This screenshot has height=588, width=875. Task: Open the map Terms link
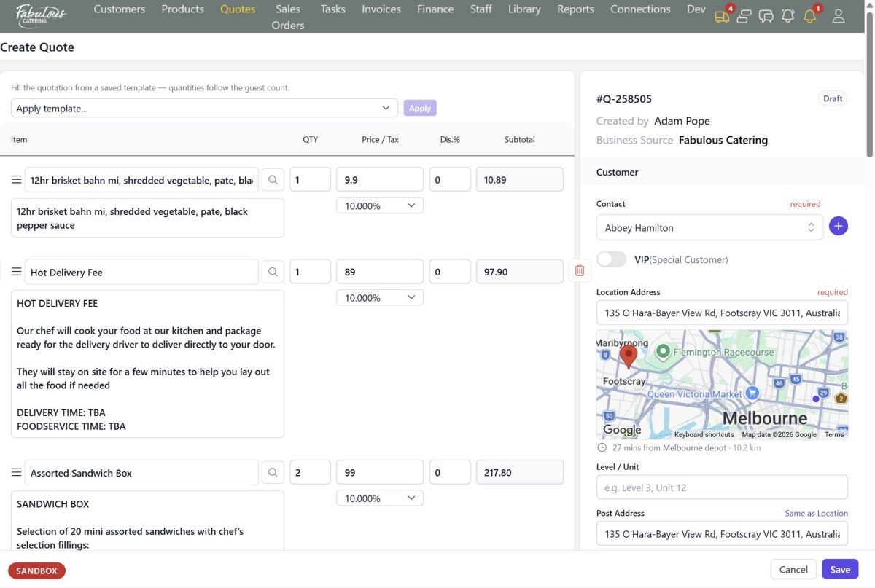834,434
